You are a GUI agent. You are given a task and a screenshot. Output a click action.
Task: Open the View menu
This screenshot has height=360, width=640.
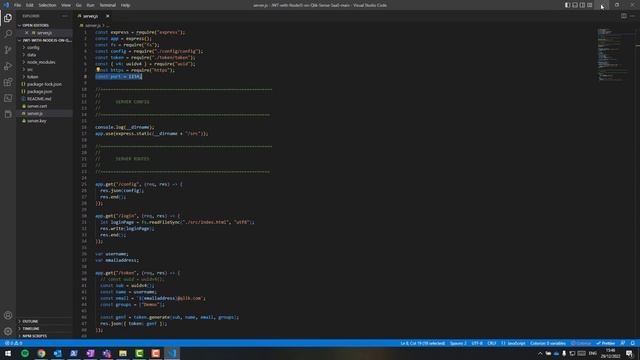click(x=66, y=5)
